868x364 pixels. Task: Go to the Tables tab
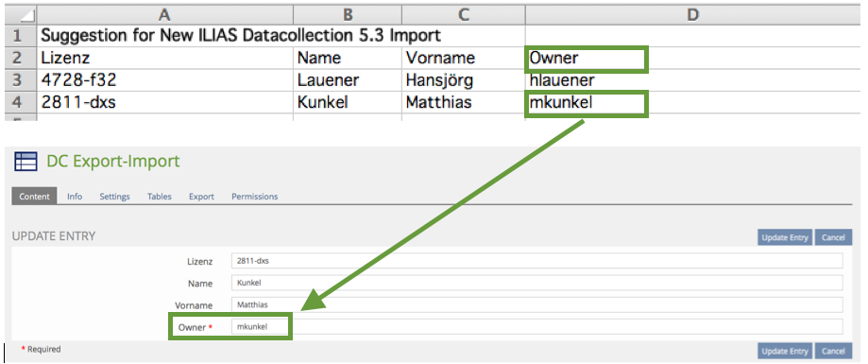tap(160, 196)
